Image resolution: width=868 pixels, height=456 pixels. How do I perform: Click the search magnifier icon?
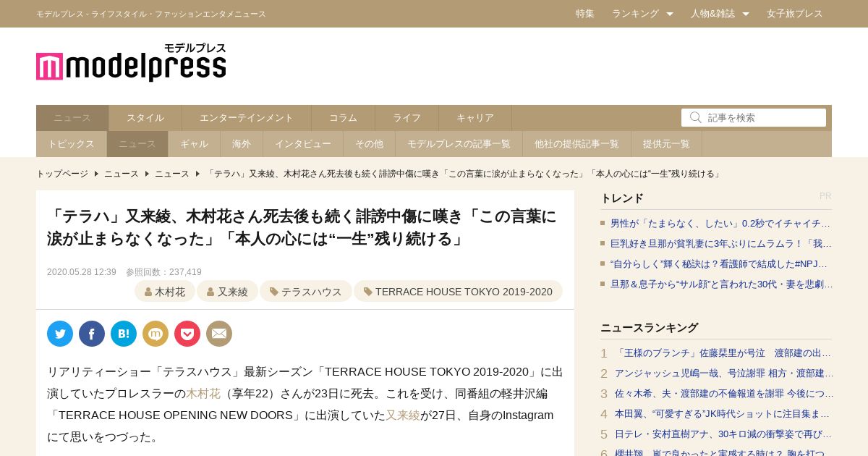[695, 117]
